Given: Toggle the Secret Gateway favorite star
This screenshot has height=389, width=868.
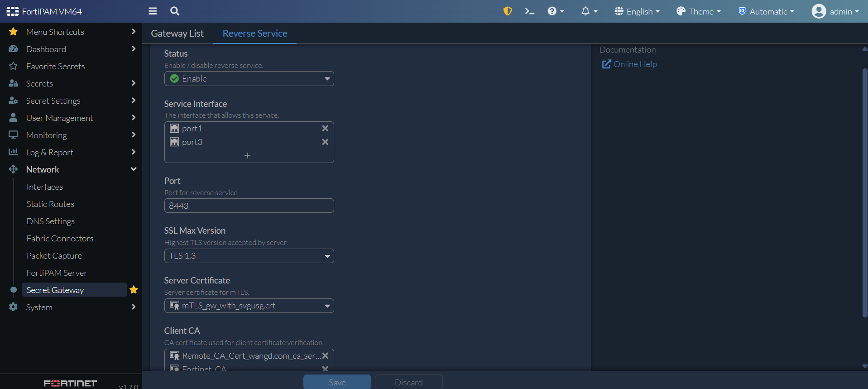Looking at the screenshot, I should 134,290.
